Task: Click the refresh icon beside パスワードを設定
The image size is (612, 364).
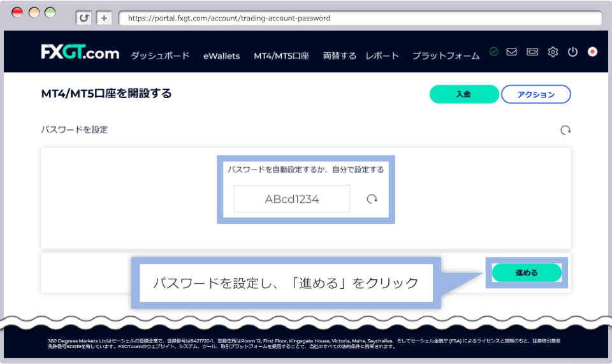Action: [x=565, y=130]
